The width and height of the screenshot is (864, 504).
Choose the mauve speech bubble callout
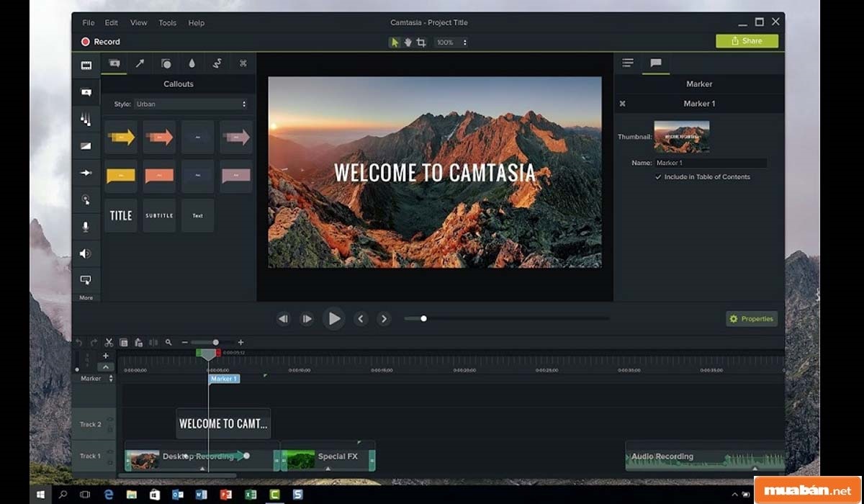click(235, 176)
